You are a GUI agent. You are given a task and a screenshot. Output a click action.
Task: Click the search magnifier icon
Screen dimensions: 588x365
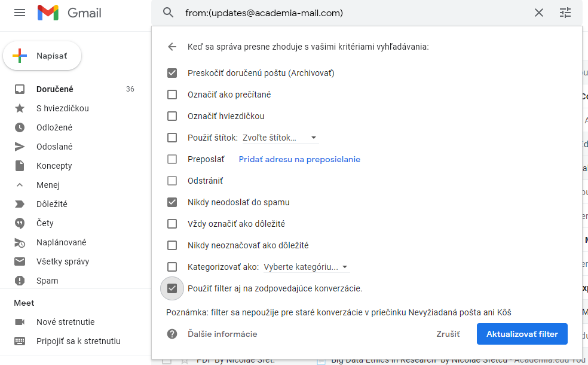(x=169, y=13)
